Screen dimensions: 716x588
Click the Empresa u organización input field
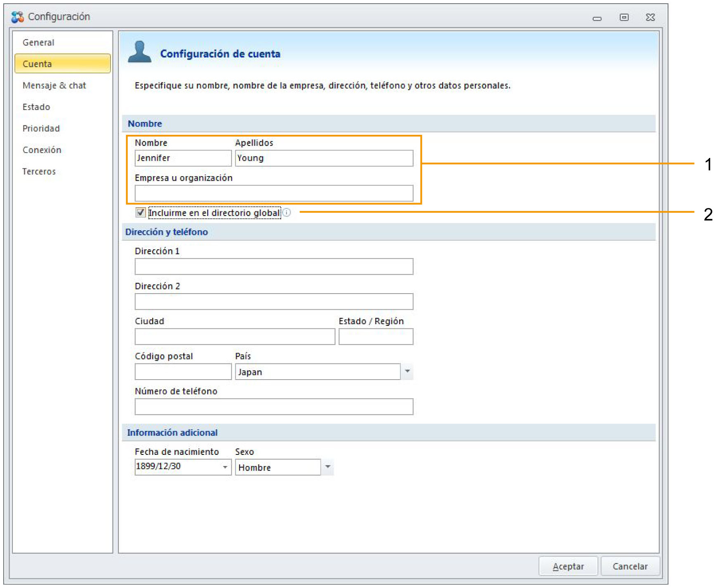click(274, 193)
